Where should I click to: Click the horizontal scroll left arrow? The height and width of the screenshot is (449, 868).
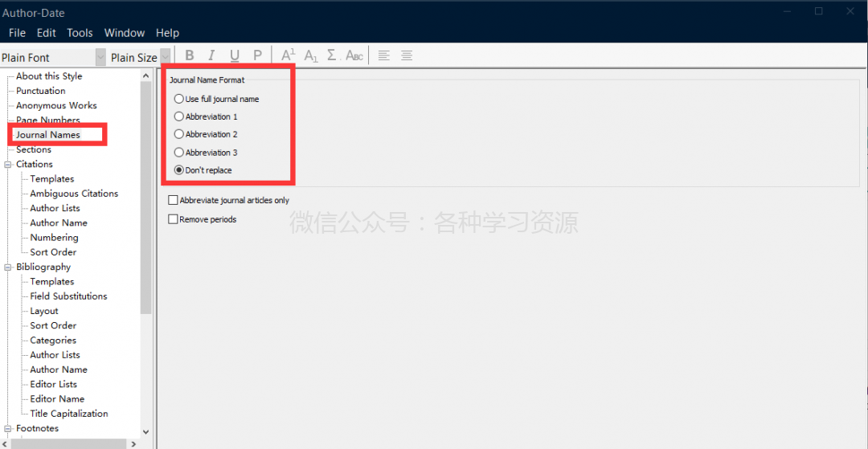[x=6, y=444]
